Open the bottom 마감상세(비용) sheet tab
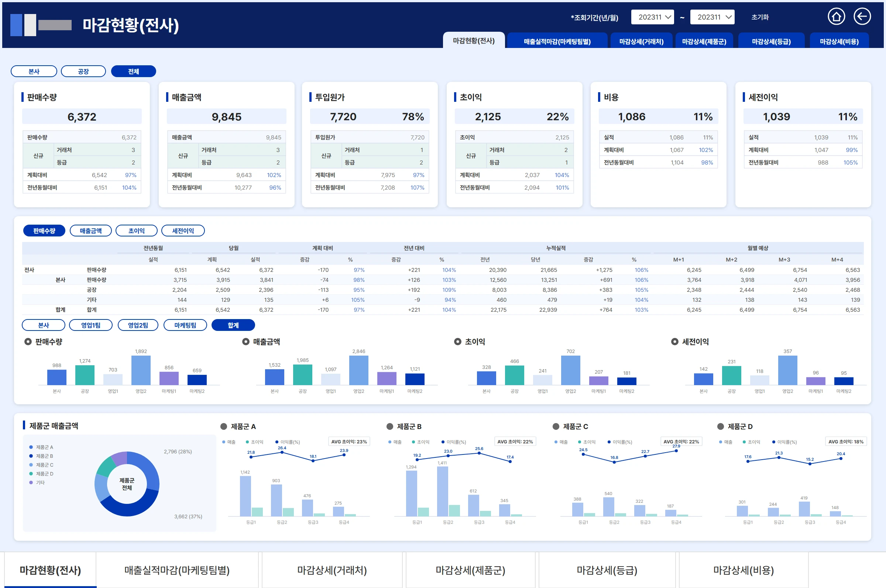 click(744, 570)
